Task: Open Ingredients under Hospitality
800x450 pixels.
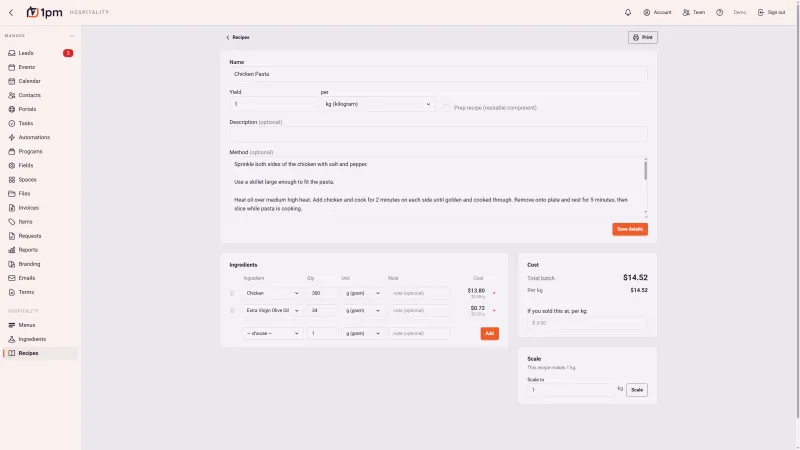Action: click(40, 339)
